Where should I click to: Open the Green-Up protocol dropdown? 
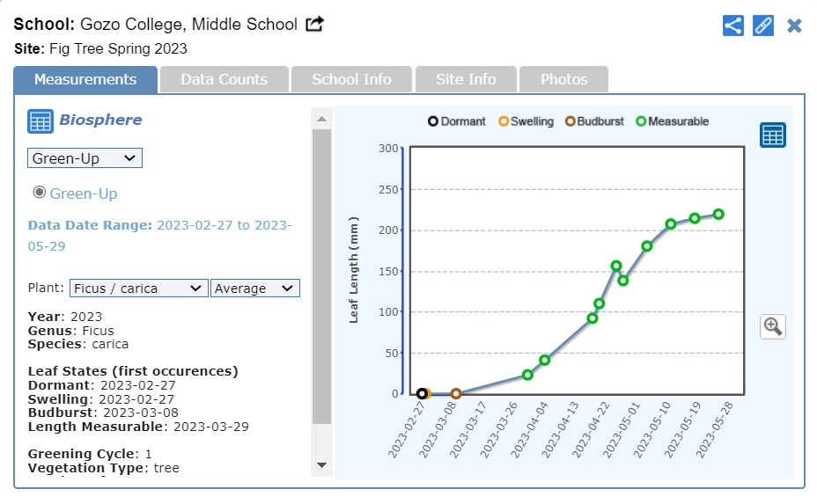click(85, 158)
